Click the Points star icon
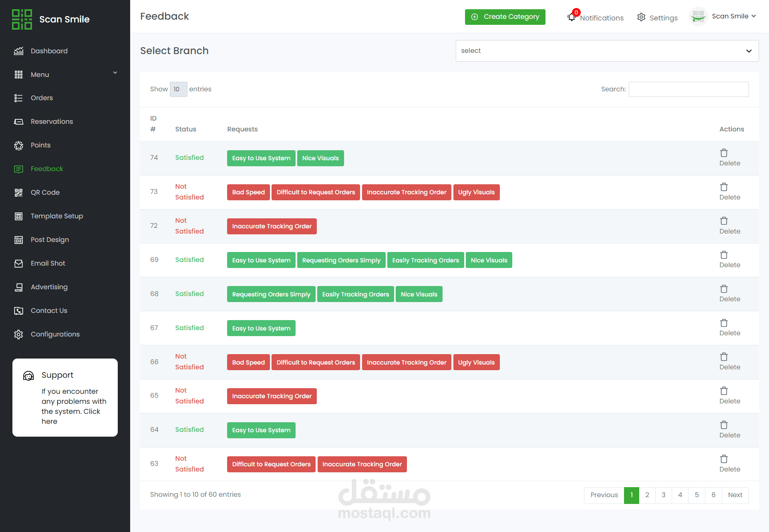Screen dimensions: 769x532 [18, 145]
